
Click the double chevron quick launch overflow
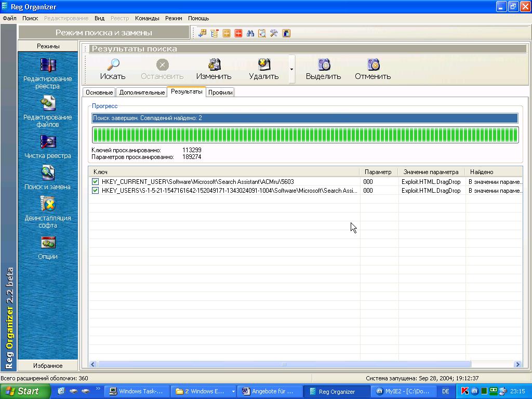pyautogui.click(x=98, y=389)
